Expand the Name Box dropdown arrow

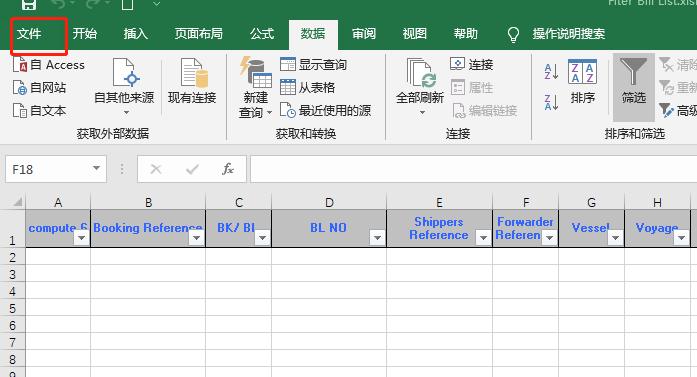(96, 168)
